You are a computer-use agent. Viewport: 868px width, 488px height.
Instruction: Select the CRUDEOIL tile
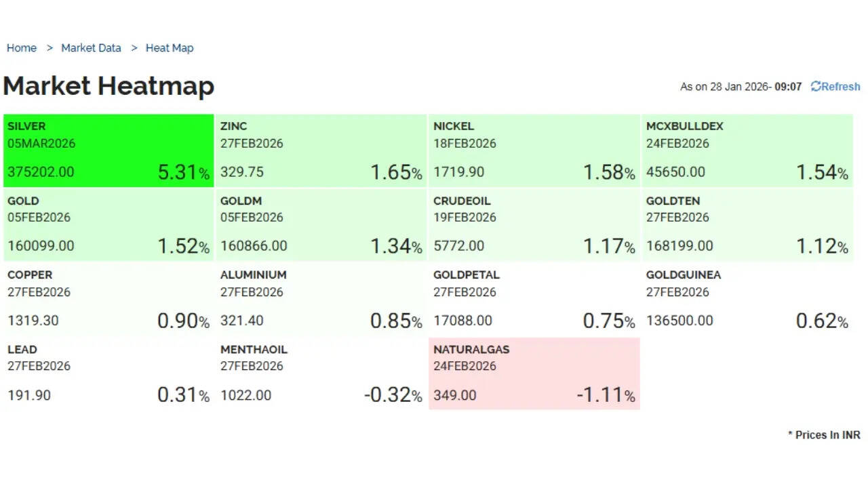tap(534, 224)
